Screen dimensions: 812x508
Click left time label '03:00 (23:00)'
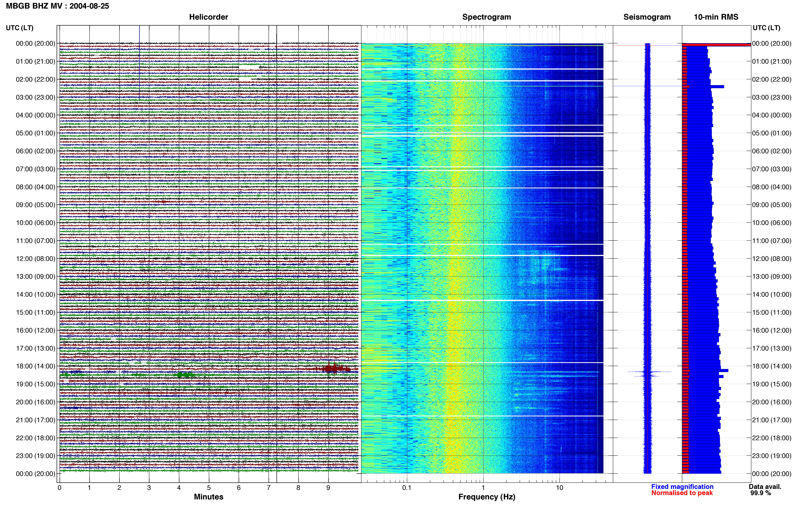click(x=36, y=97)
